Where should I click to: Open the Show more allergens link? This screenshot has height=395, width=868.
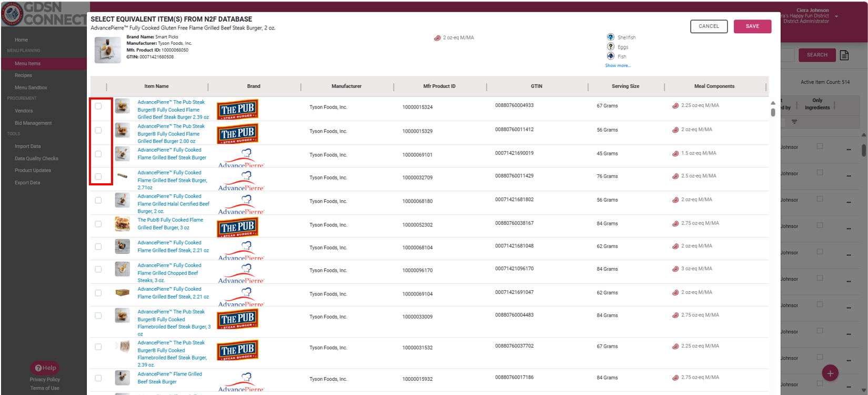[x=618, y=66]
